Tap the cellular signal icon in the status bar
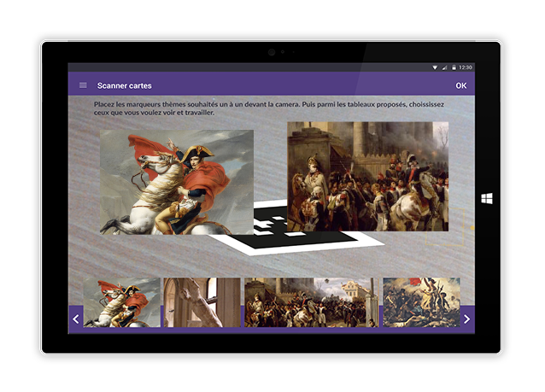 pyautogui.click(x=444, y=67)
